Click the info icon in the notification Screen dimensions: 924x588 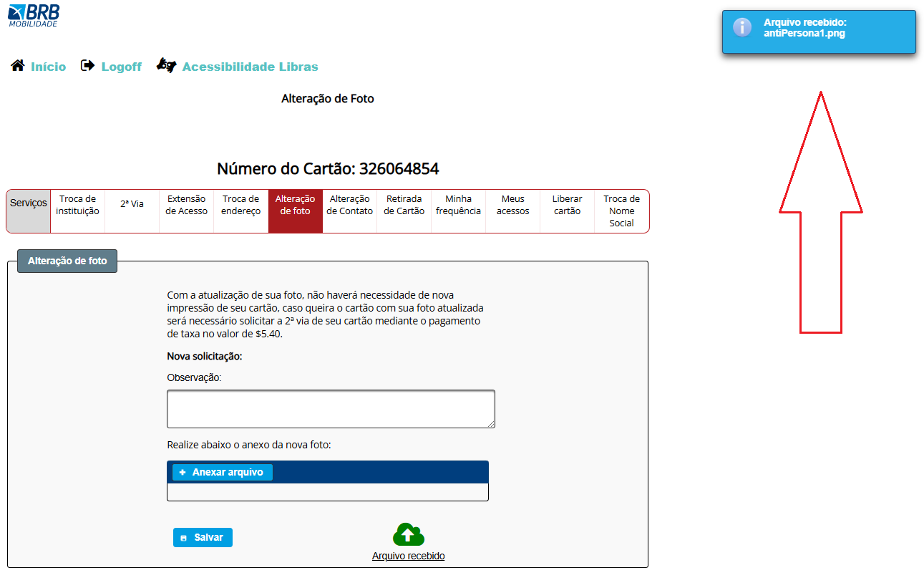[x=742, y=27]
